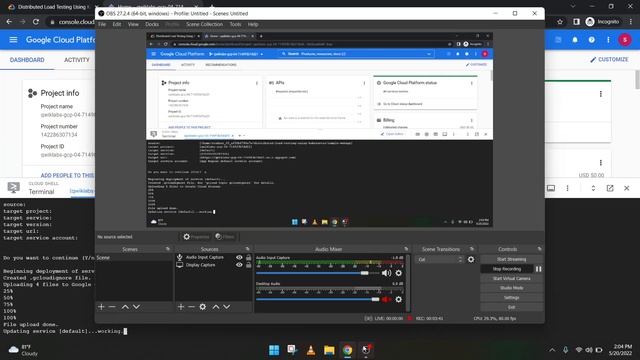This screenshot has height=360, width=640.
Task: Unmute Desktop Audio red speaker icon
Action: point(386,299)
